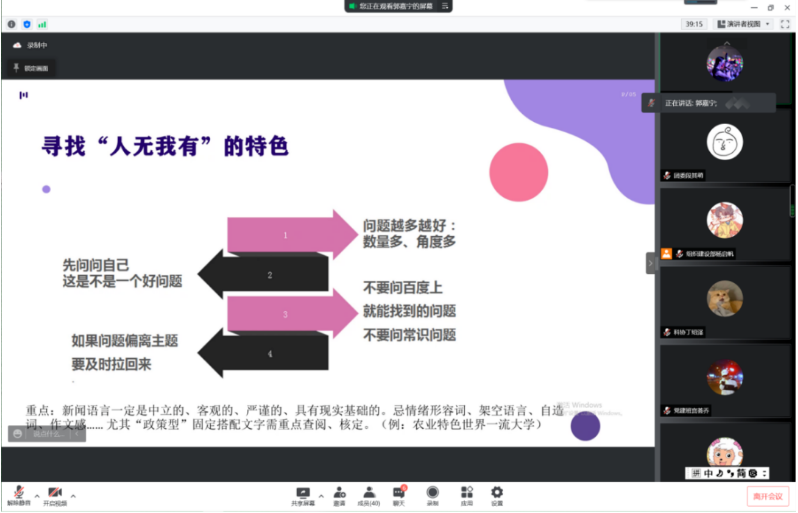This screenshot has width=798, height=513.
Task: Open the apps icon
Action: [466, 495]
